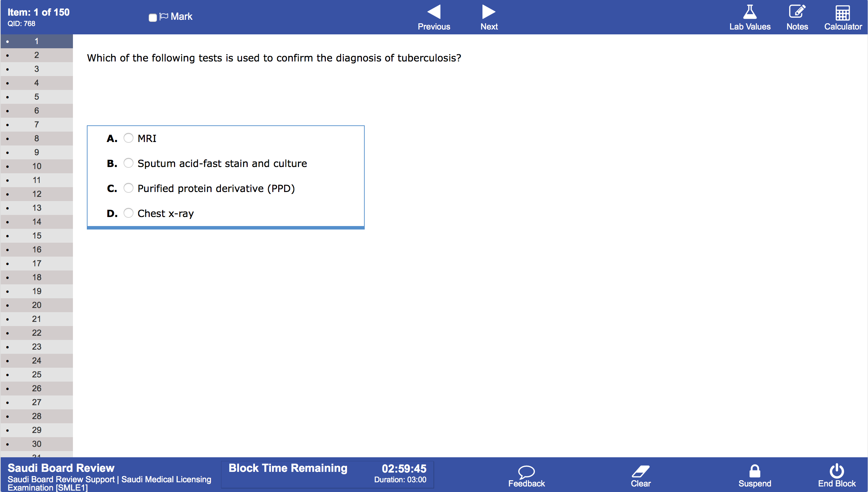Select answer C Purified protein derivative radio
The width and height of the screenshot is (868, 492).
(x=129, y=188)
